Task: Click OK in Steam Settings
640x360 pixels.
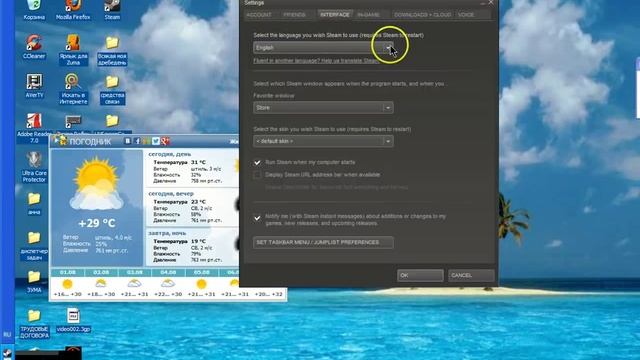Action: point(420,276)
